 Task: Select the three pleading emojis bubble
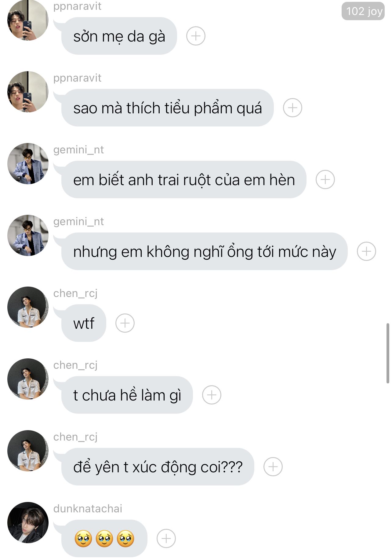104,539
